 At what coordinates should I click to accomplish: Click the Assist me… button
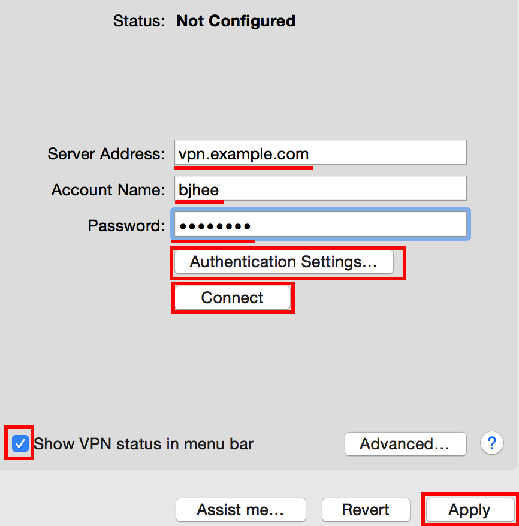(241, 510)
